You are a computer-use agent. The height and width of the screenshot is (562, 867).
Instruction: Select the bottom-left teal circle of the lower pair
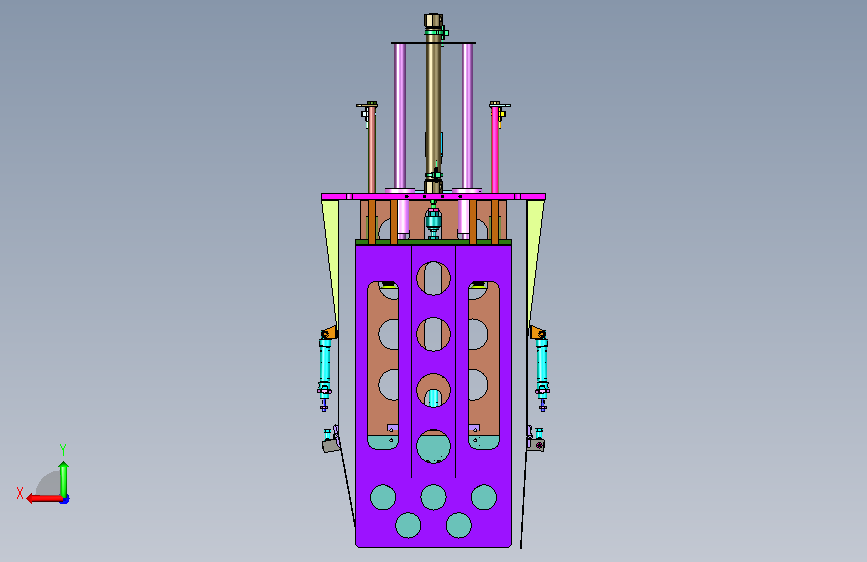coord(408,525)
